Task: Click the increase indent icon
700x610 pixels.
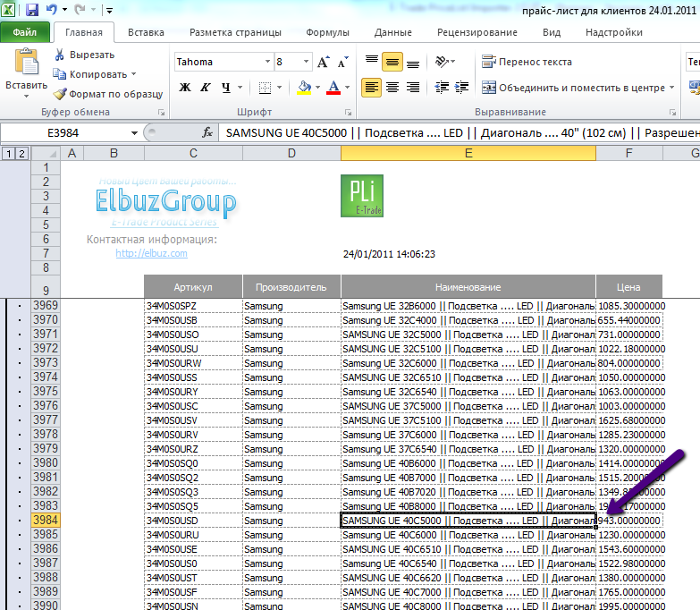Action: pos(461,88)
